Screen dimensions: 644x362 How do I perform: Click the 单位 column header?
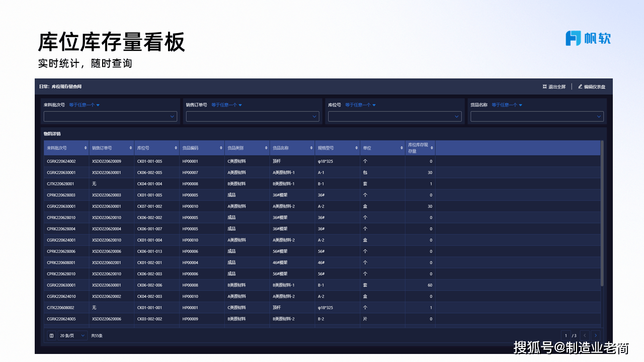click(x=380, y=148)
